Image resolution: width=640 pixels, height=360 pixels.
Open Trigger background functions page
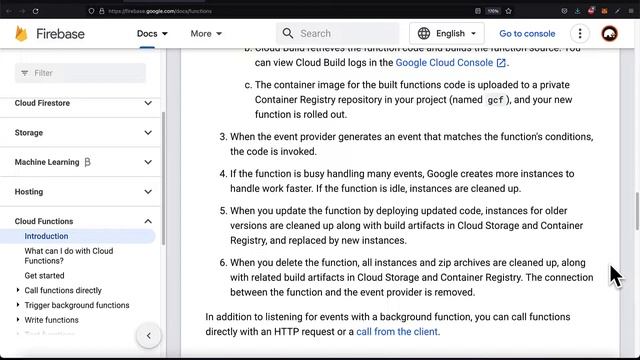coord(77,305)
